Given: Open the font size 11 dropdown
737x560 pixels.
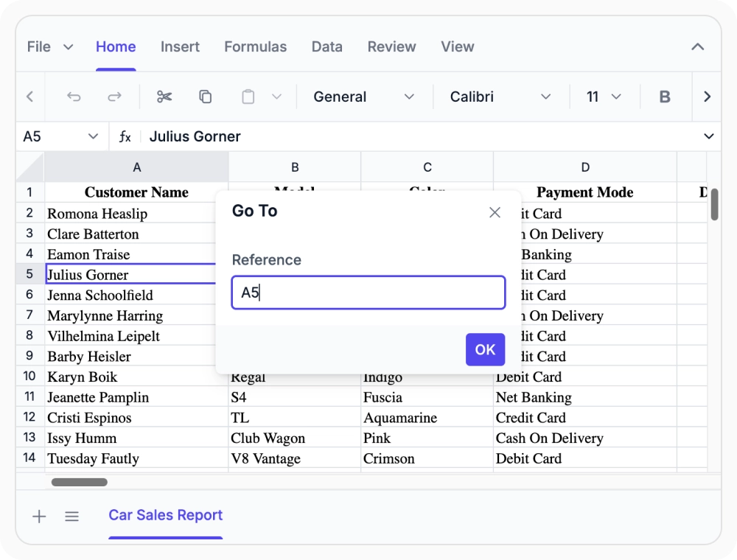Looking at the screenshot, I should pos(604,97).
